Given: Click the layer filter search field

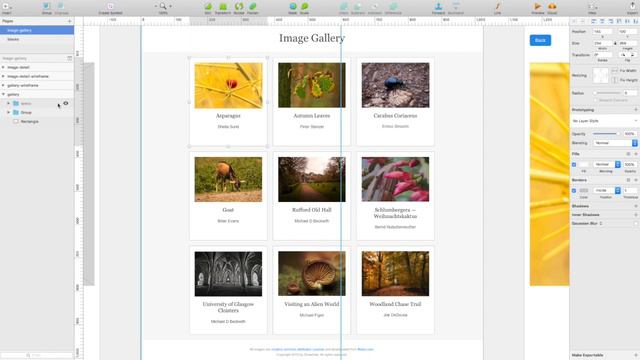Looking at the screenshot, I should 37,355.
